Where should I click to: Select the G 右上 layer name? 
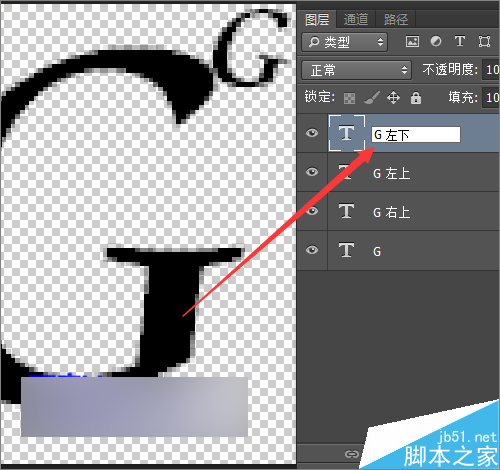pyautogui.click(x=392, y=212)
